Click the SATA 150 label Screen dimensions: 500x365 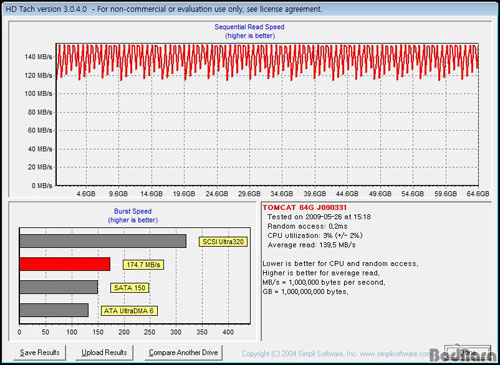129,288
